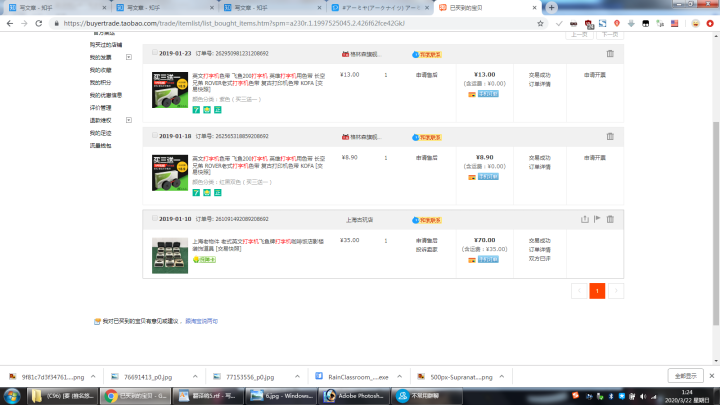Viewport: 720px width, 405px height.
Task: Click the feedback link at page bottom
Action: coord(202,321)
